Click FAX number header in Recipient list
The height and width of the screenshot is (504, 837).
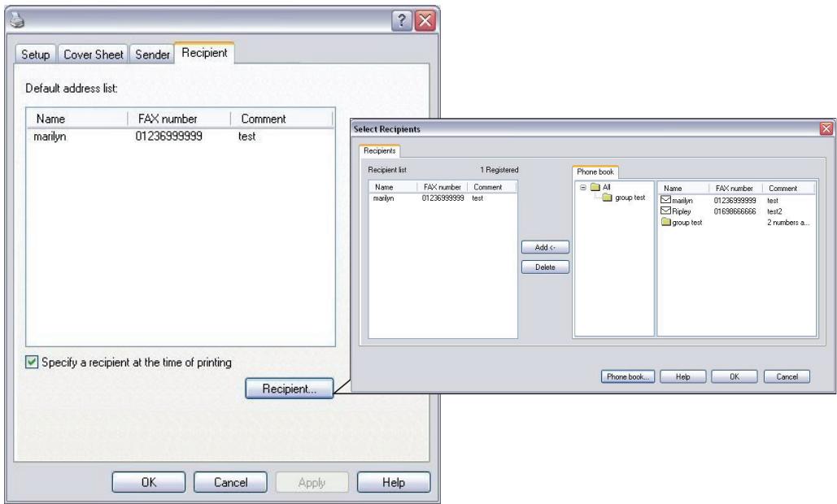pyautogui.click(x=442, y=187)
